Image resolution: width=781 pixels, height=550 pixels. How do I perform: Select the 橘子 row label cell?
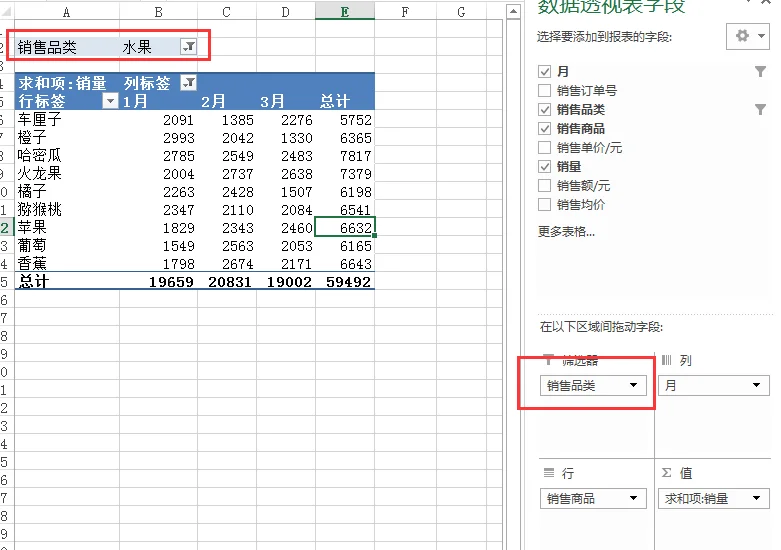[x=67, y=191]
